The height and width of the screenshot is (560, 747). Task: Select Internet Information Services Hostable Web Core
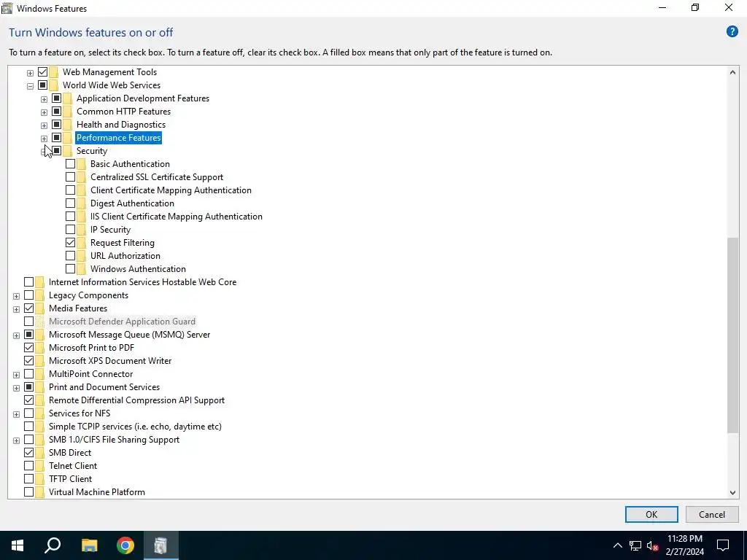[x=142, y=282]
